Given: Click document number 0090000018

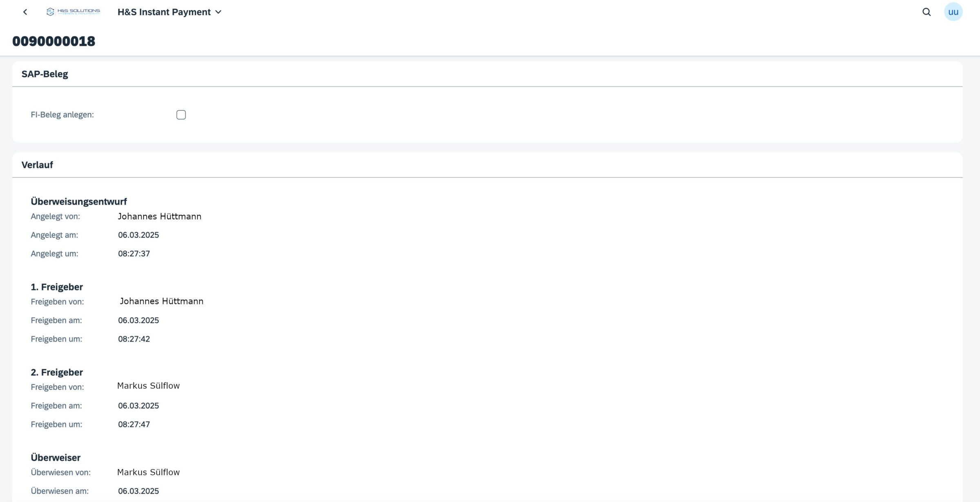Looking at the screenshot, I should 54,41.
